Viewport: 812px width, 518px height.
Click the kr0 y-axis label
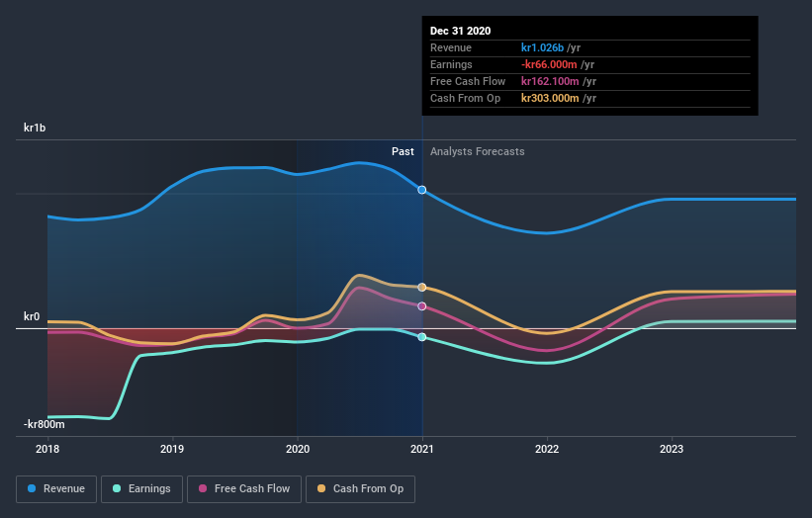coord(32,316)
